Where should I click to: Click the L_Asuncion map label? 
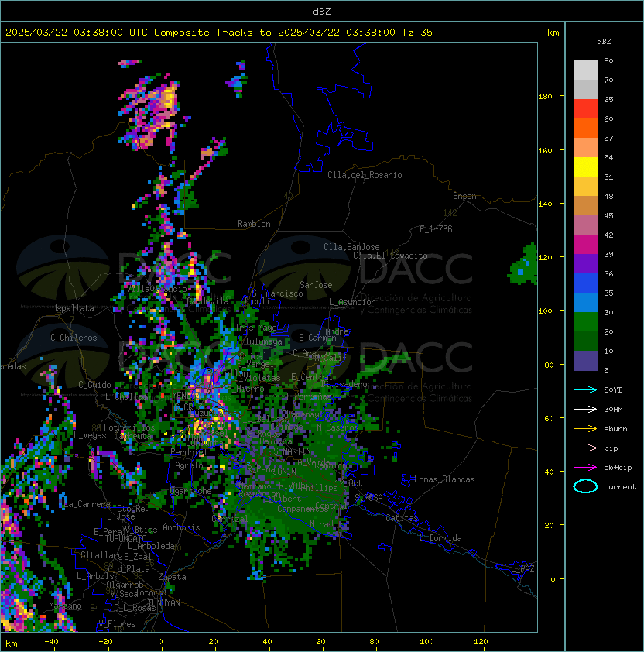click(352, 302)
